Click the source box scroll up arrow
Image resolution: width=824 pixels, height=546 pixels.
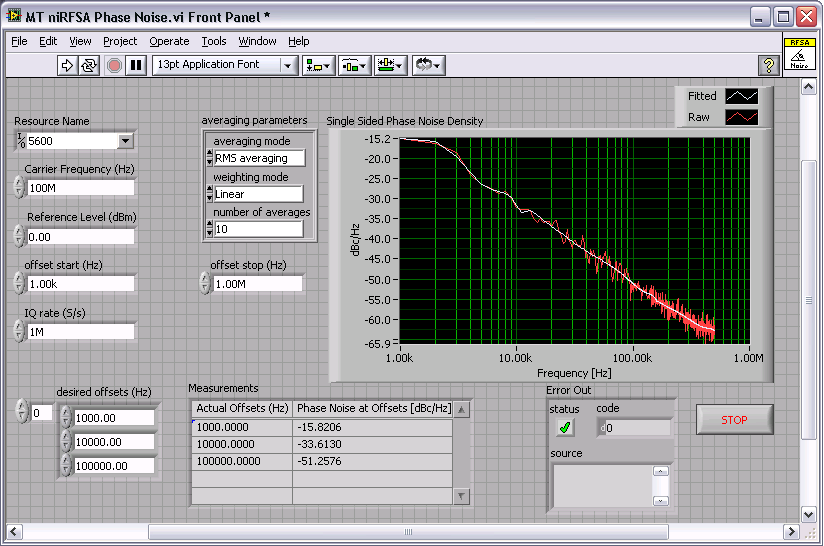[661, 471]
